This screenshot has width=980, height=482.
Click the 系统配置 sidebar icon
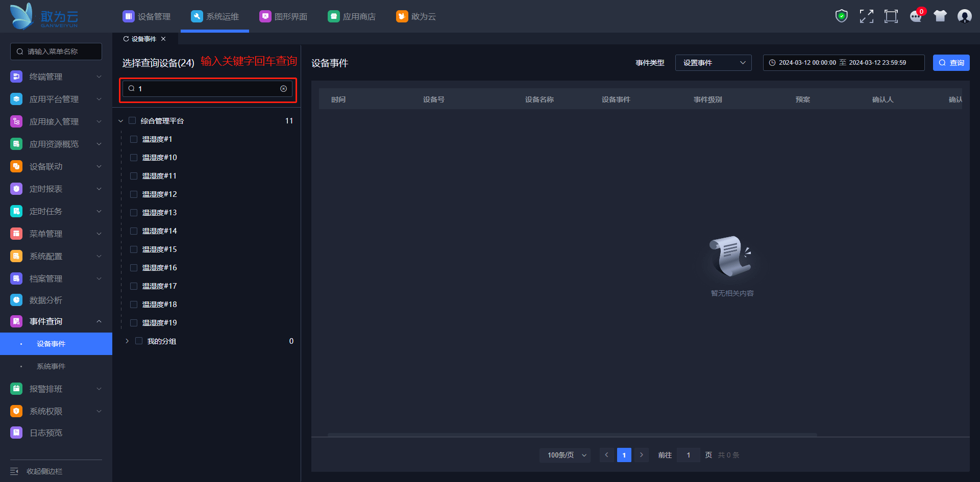pos(16,256)
